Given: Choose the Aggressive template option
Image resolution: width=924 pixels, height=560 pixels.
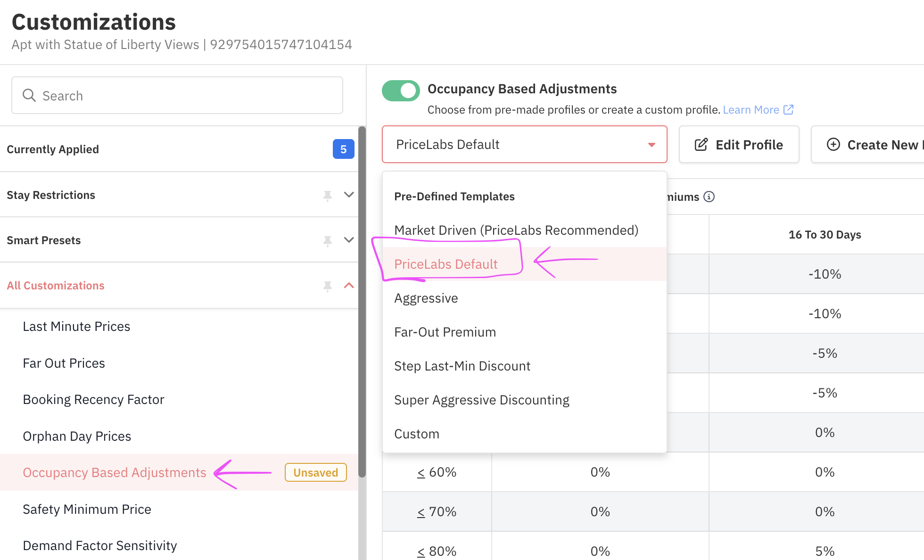Looking at the screenshot, I should pyautogui.click(x=426, y=298).
